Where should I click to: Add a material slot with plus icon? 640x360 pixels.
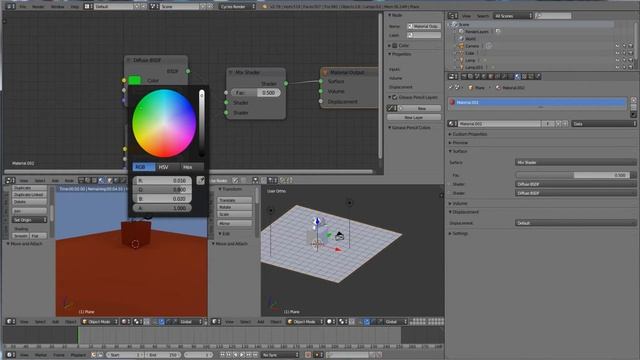(x=633, y=100)
